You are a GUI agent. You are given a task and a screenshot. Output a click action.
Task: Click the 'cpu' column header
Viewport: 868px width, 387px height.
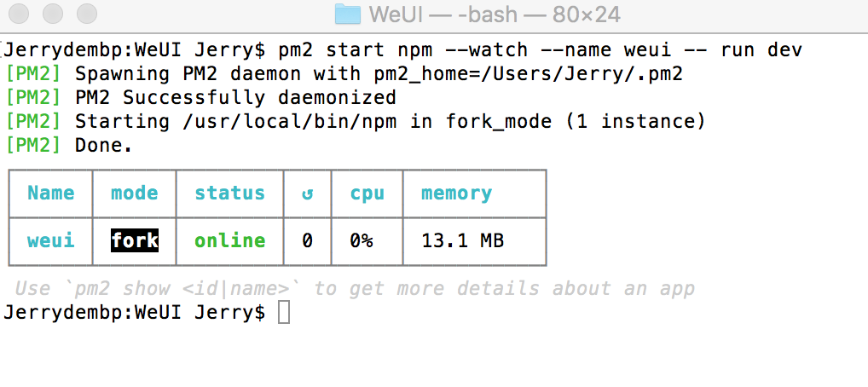[x=367, y=193]
